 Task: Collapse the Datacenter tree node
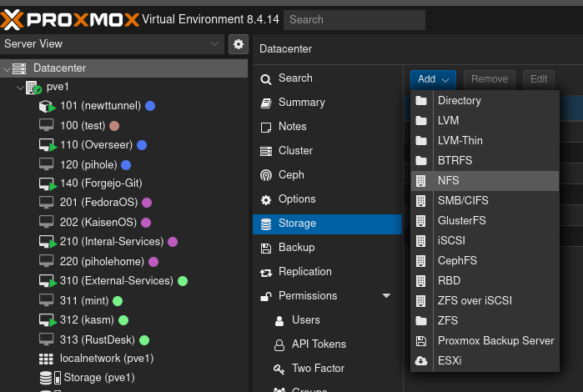tap(7, 68)
